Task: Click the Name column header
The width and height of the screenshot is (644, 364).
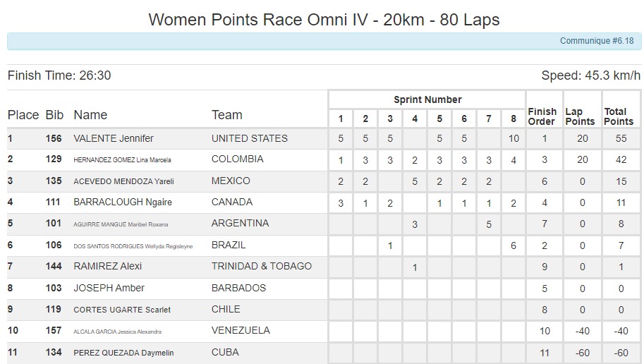Action: pos(90,115)
